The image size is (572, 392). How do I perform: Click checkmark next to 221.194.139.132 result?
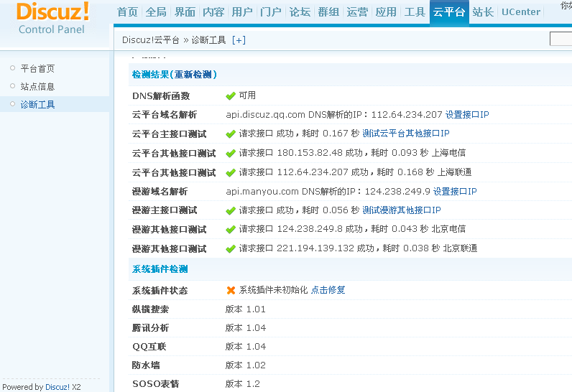[x=231, y=249]
